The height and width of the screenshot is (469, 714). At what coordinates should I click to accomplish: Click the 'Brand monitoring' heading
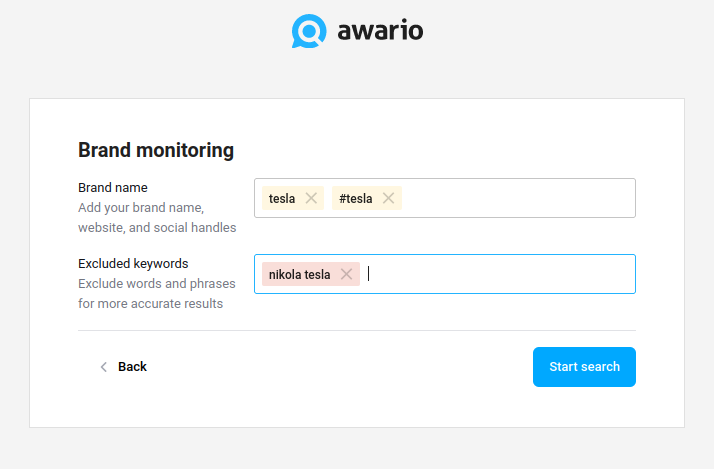pyautogui.click(x=156, y=150)
